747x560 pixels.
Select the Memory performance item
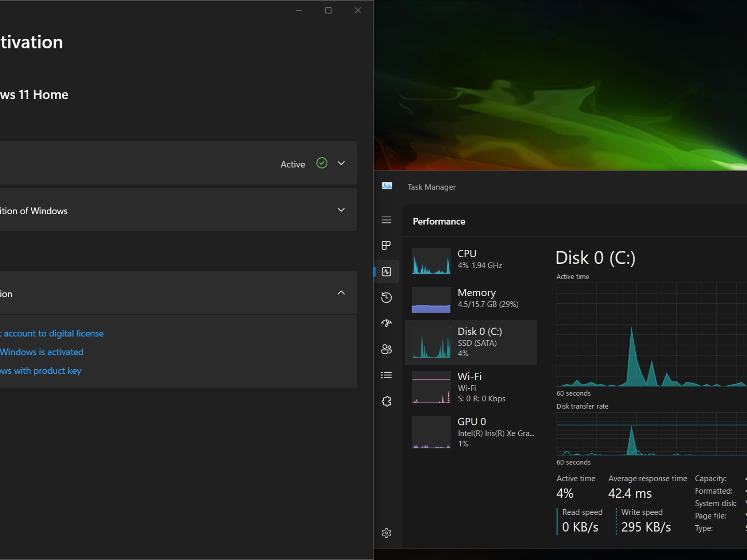point(471,300)
